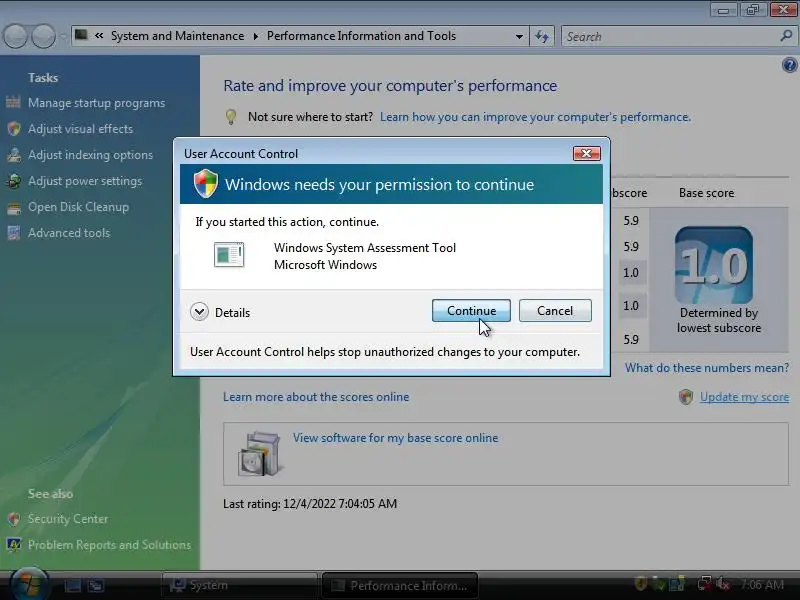Close the User Account Control dialog

pos(586,154)
